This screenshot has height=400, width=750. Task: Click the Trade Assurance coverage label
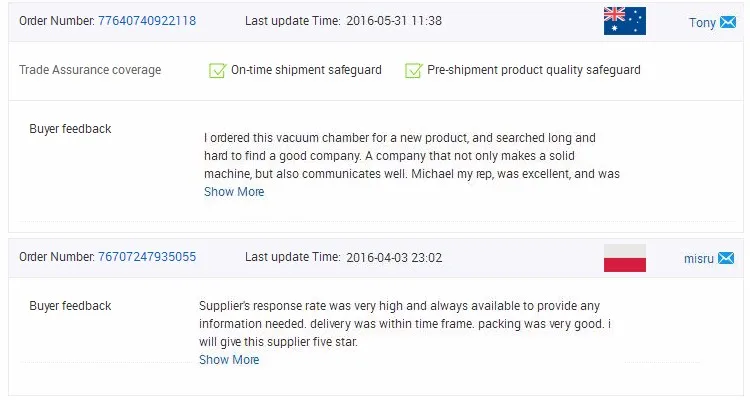tap(90, 70)
